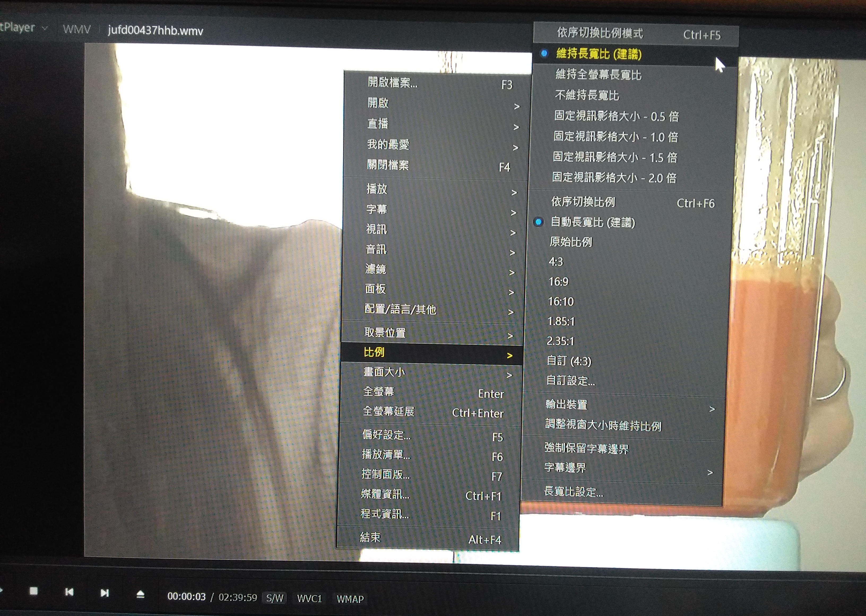Expand the 面板 submenu
Image resolution: width=866 pixels, height=616 pixels.
433,290
